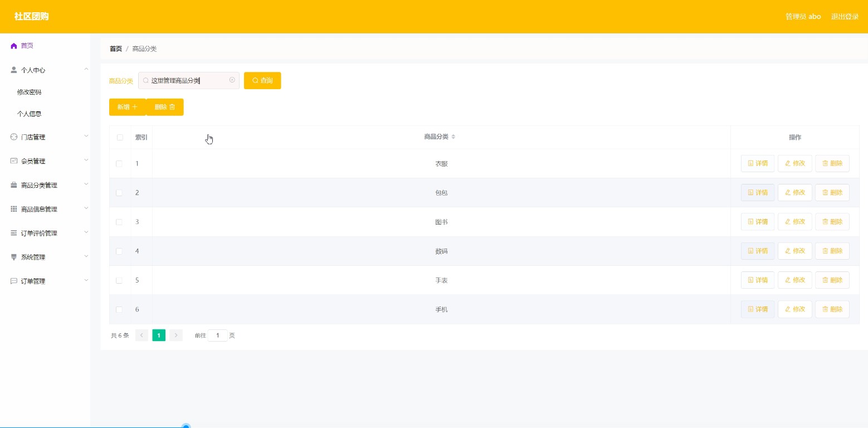
Task: Check the row checkbox for 手机
Action: coord(119,309)
